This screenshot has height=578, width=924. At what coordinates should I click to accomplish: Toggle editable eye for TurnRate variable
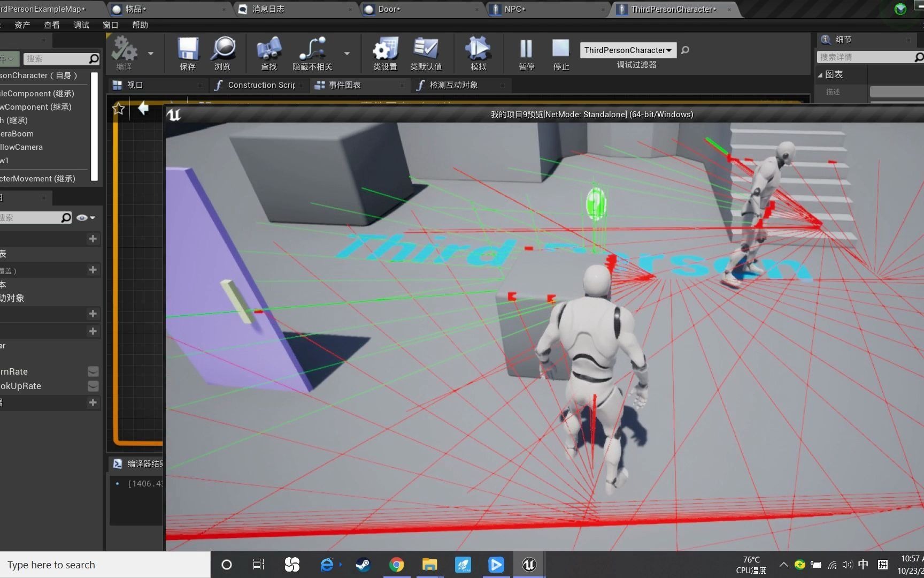click(93, 371)
